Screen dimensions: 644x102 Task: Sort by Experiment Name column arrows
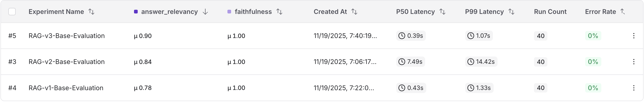(x=92, y=12)
